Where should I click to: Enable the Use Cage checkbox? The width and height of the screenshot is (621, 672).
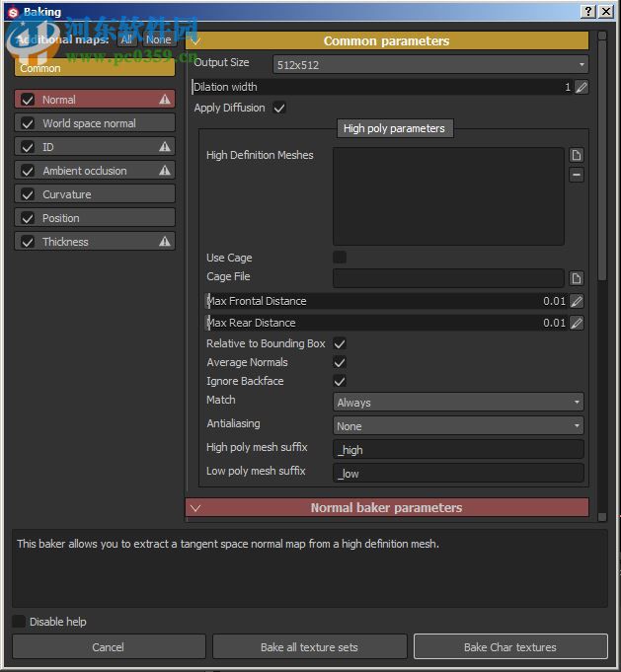coord(340,258)
